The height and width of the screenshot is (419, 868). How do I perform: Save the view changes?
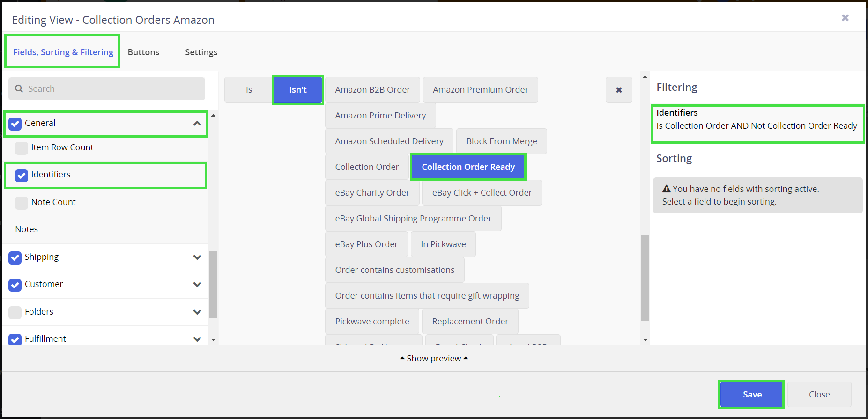click(751, 394)
